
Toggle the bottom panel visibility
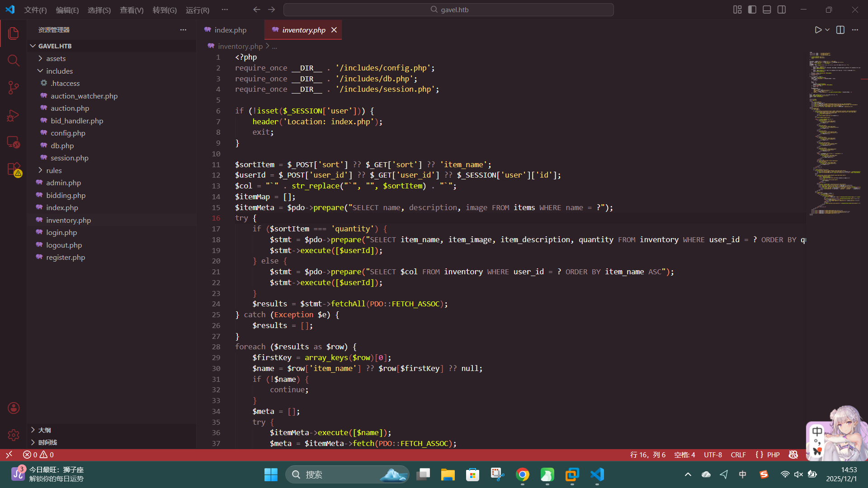coord(767,9)
